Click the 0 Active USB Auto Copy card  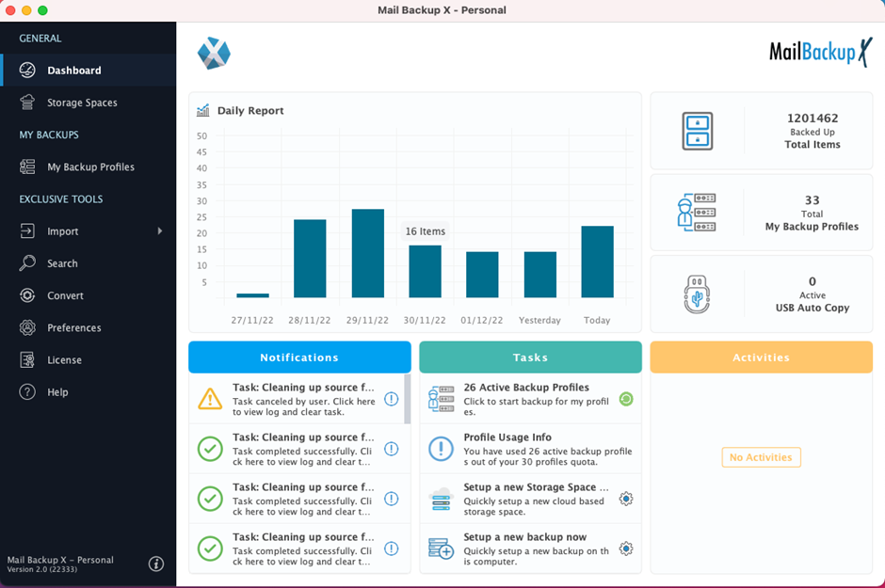click(762, 294)
